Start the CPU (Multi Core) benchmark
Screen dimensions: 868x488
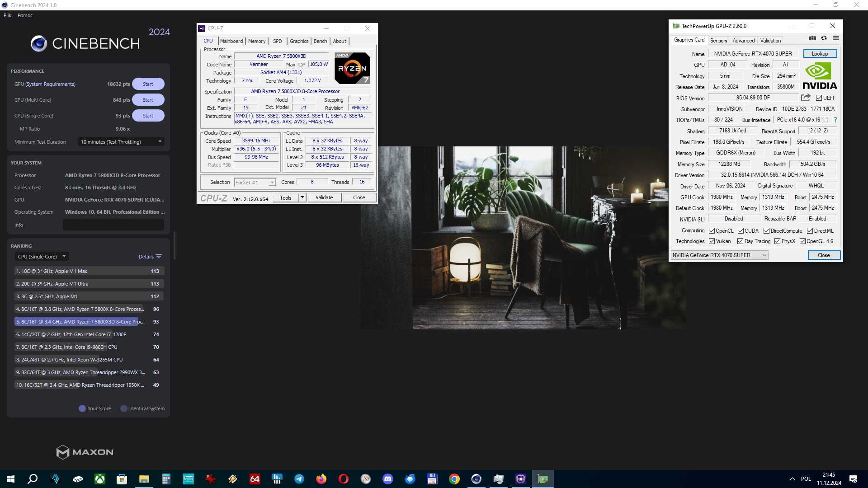(x=148, y=100)
